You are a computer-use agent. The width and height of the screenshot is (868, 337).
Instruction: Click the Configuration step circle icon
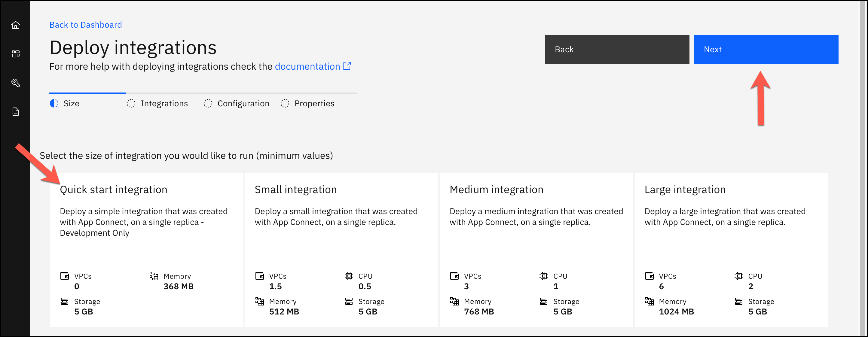click(208, 103)
